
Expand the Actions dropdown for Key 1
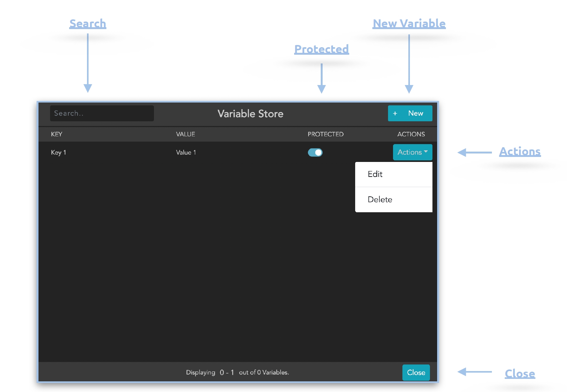click(x=412, y=152)
